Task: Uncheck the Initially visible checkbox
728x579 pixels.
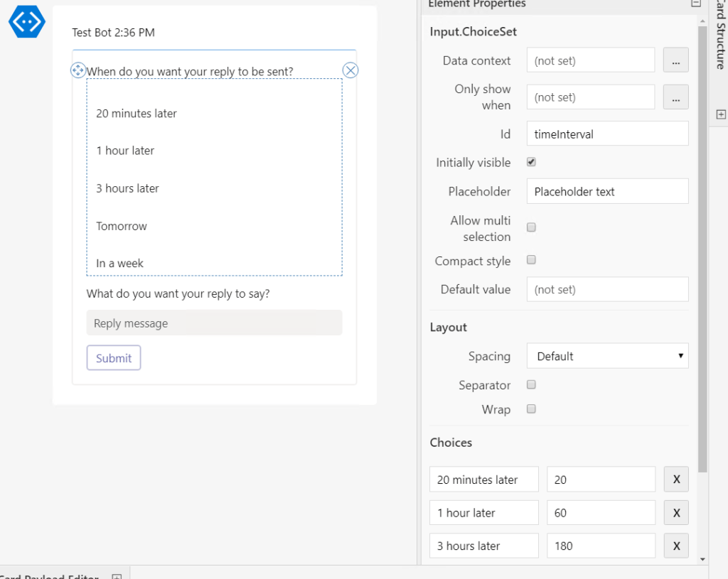Action: [531, 162]
